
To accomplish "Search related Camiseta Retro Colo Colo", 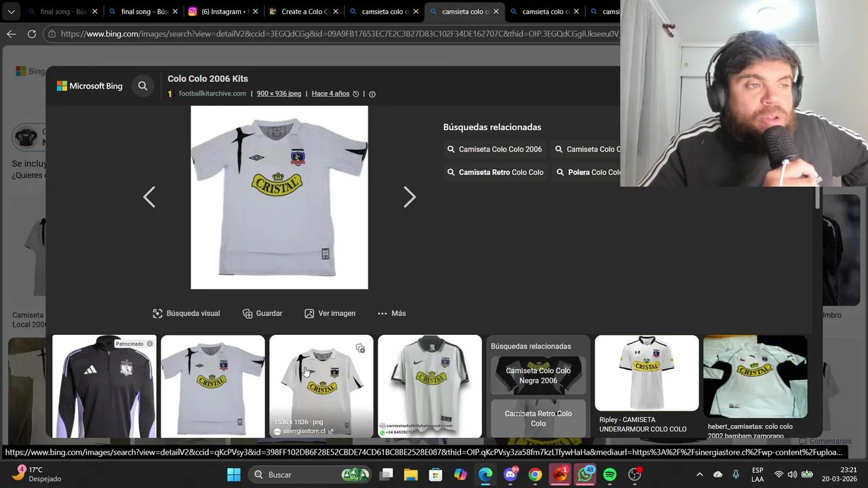I will click(495, 172).
